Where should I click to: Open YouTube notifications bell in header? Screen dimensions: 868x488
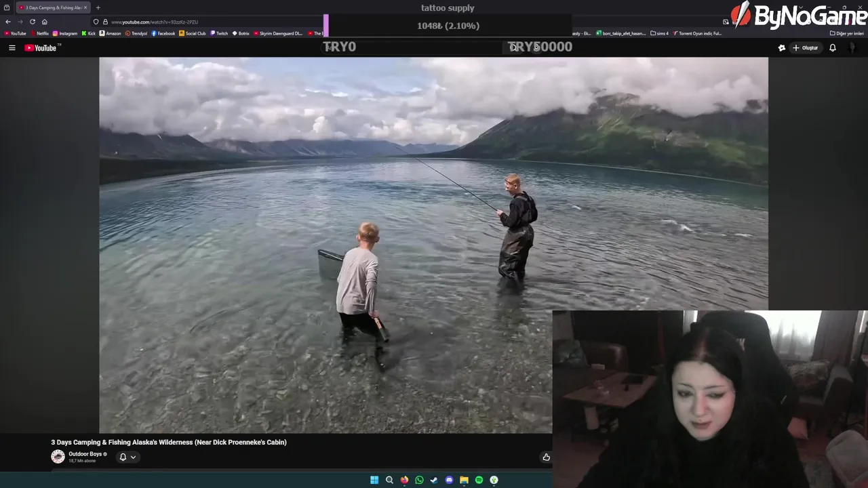tap(833, 47)
